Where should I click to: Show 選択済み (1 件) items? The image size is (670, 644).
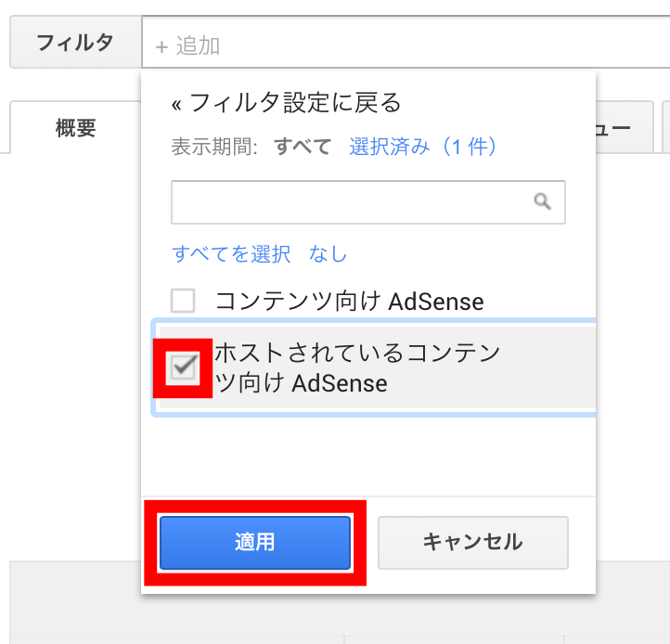coord(422,147)
